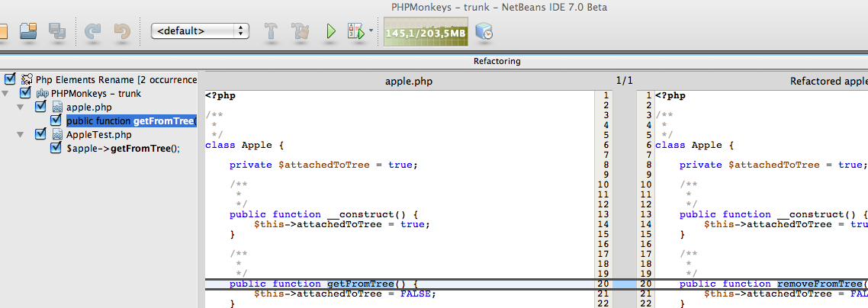The height and width of the screenshot is (308, 868).
Task: Click private $attachedToTree line in left pane
Action: tap(323, 165)
